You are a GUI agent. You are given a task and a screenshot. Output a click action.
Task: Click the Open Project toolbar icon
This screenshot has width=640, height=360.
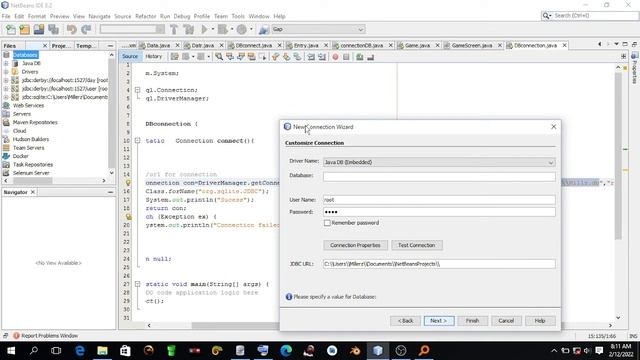point(39,29)
